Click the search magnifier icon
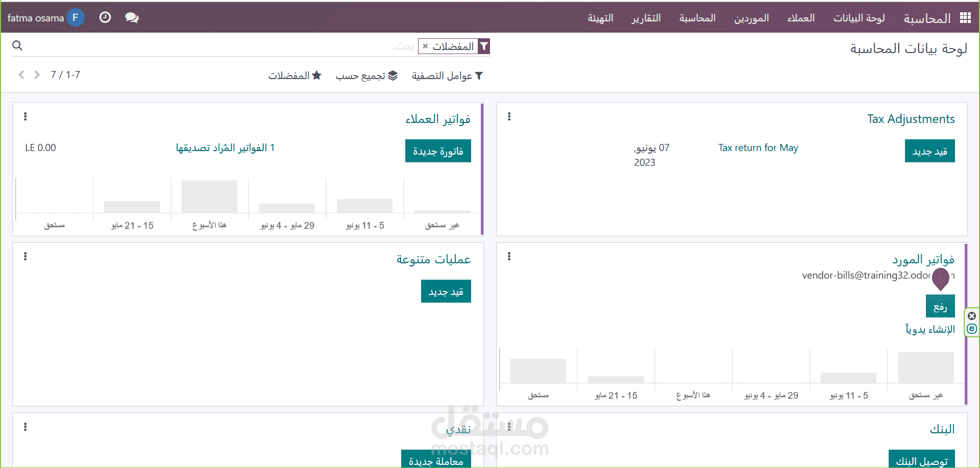Image resolution: width=980 pixels, height=468 pixels. [x=17, y=45]
